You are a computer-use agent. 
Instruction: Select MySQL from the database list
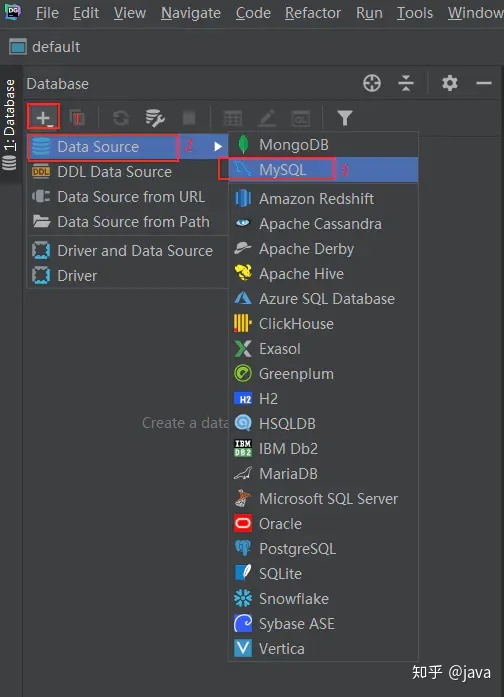(x=324, y=169)
